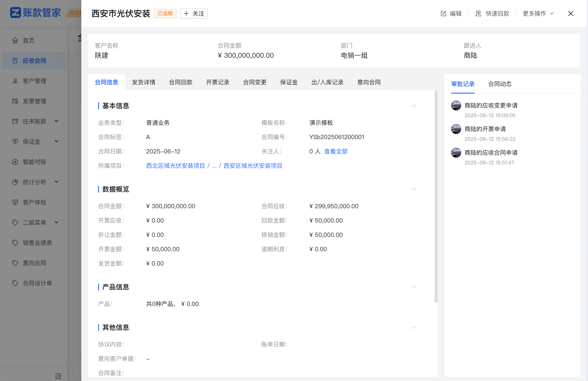Screen dimensions: 588x381
Task: Click the 客户体检 icon
Action: [15, 202]
